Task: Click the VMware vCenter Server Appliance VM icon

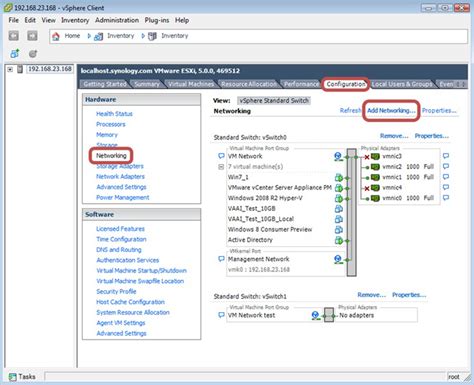Action: pyautogui.click(x=338, y=188)
